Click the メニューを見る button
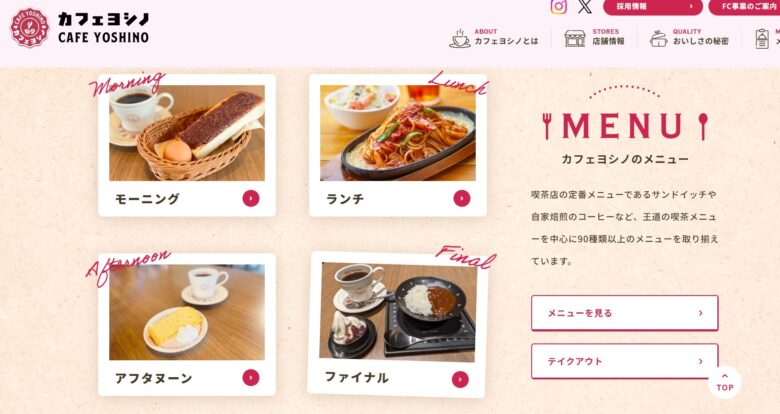The height and width of the screenshot is (414, 780). point(625,313)
